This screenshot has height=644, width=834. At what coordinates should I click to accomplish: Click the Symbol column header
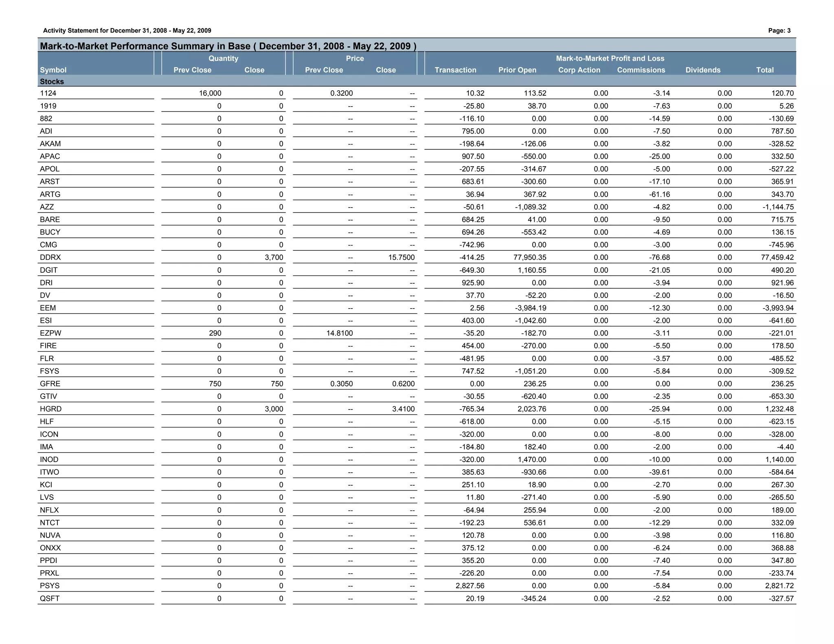(x=53, y=70)
